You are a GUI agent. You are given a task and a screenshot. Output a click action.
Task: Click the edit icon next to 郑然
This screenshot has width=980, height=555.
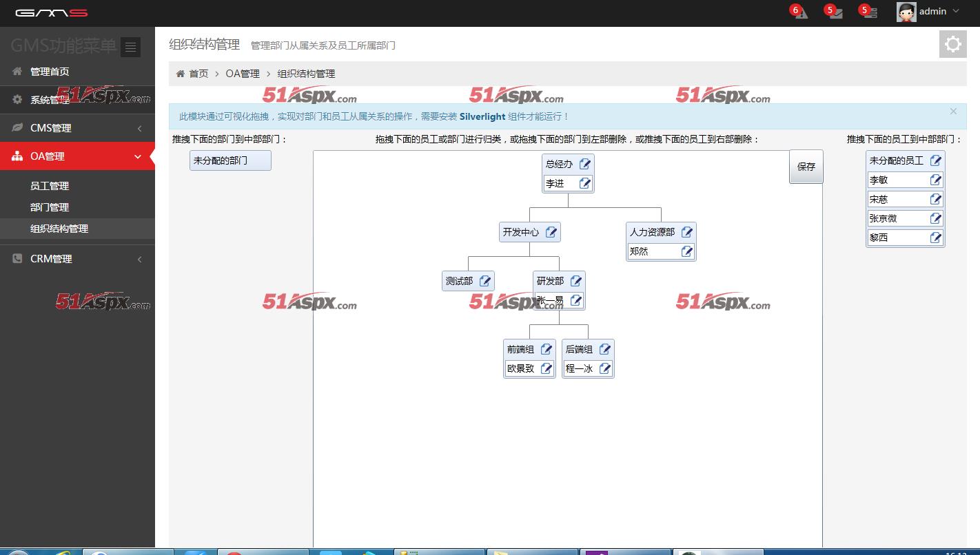tap(687, 251)
